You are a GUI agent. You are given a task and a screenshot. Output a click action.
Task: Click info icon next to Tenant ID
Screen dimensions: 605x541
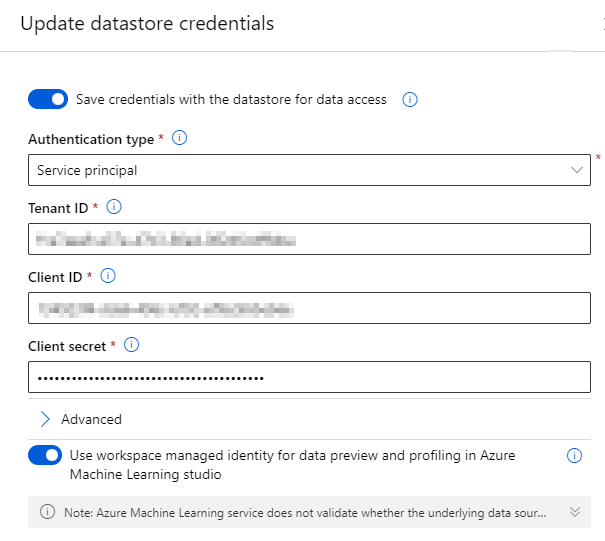coord(114,207)
